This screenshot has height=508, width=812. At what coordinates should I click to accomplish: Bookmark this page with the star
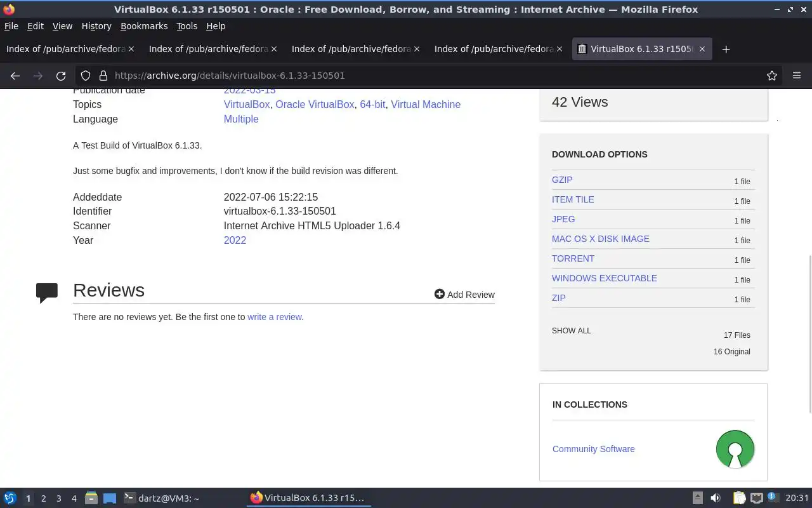point(772,76)
